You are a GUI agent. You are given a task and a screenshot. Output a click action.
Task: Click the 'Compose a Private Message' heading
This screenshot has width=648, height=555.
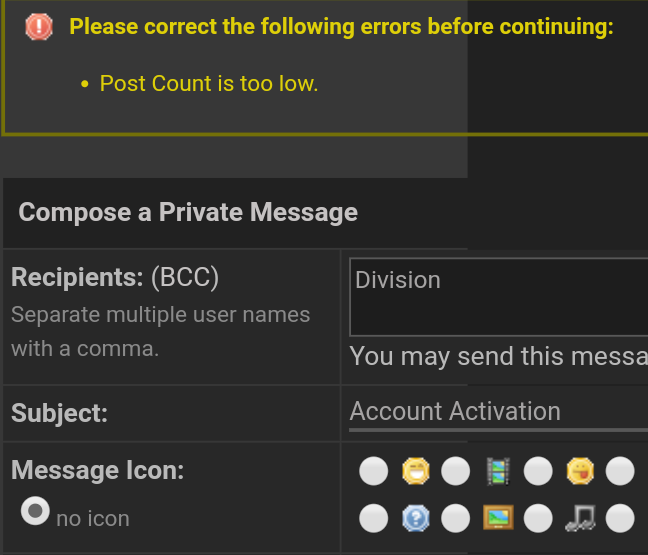pos(188,212)
